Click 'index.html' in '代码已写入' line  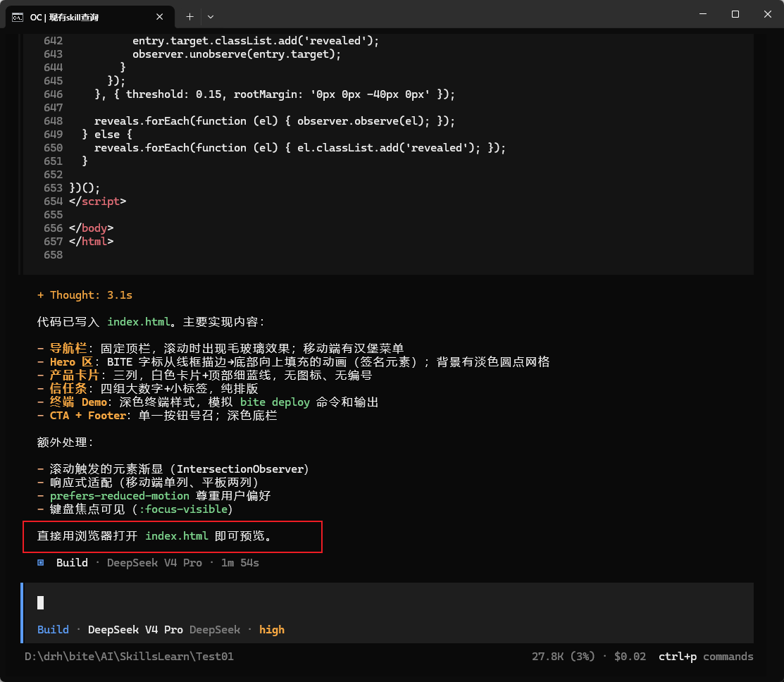click(139, 321)
